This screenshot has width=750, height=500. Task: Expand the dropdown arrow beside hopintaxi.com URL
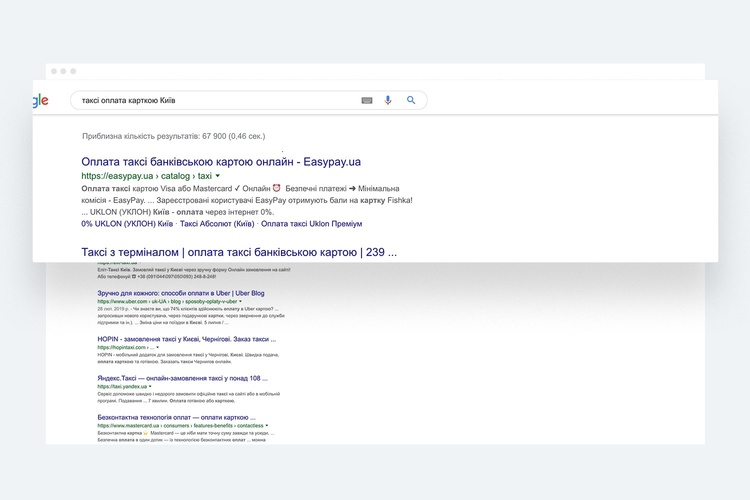[x=158, y=347]
